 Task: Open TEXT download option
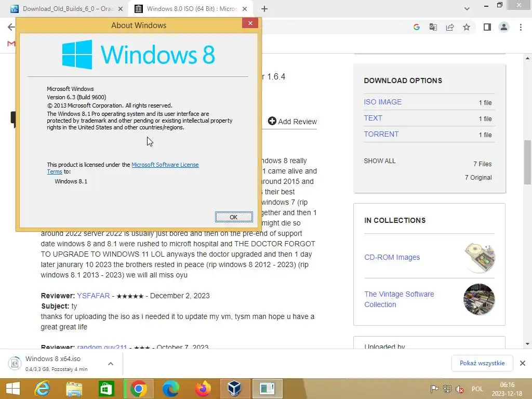[x=373, y=118]
